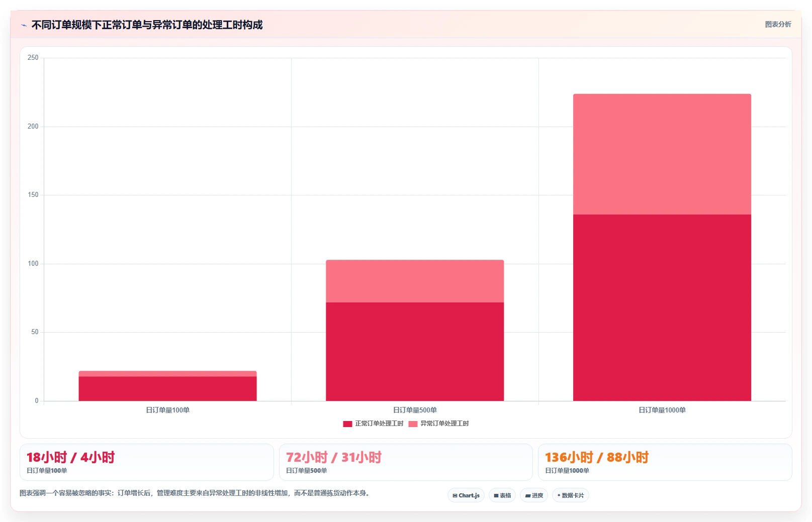Click the Chart.js tag chip
Image resolution: width=812 pixels, height=522 pixels.
pos(466,495)
